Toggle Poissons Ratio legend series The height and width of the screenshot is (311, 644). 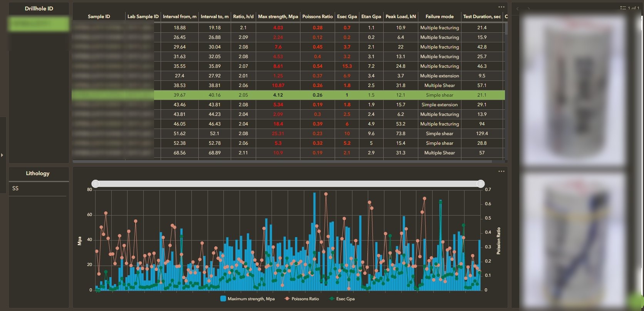pos(302,299)
